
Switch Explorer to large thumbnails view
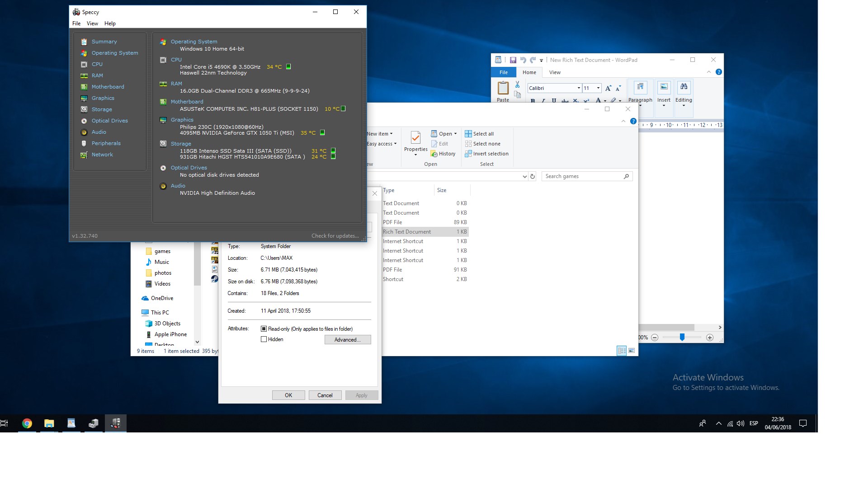point(632,351)
